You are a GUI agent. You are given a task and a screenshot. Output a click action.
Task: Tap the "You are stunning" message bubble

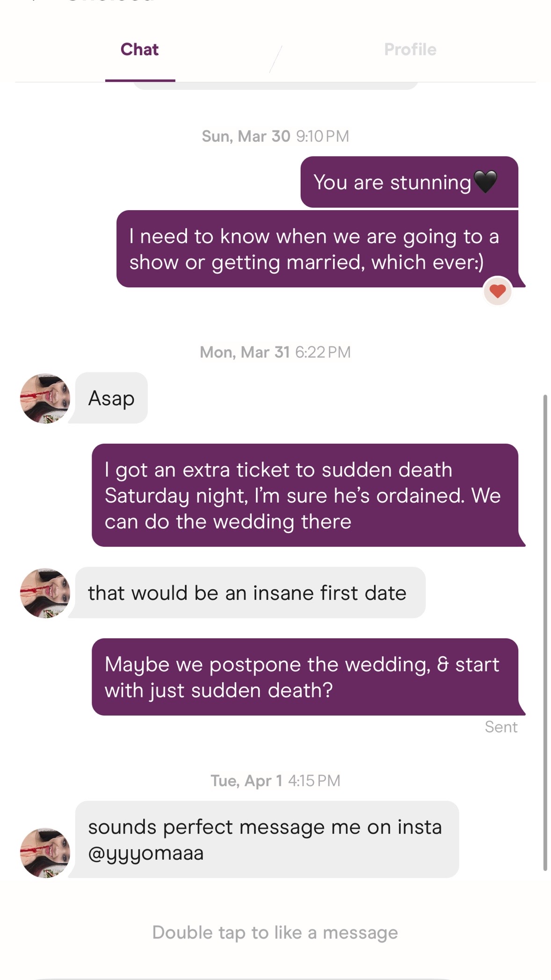(409, 182)
